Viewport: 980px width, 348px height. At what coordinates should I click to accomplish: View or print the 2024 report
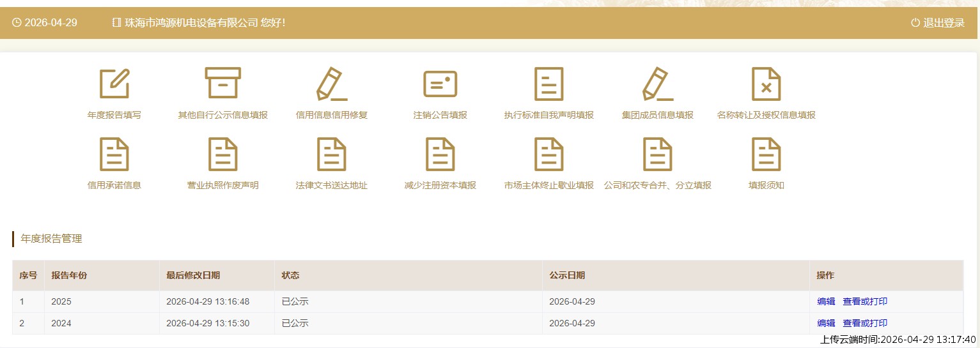coord(865,323)
